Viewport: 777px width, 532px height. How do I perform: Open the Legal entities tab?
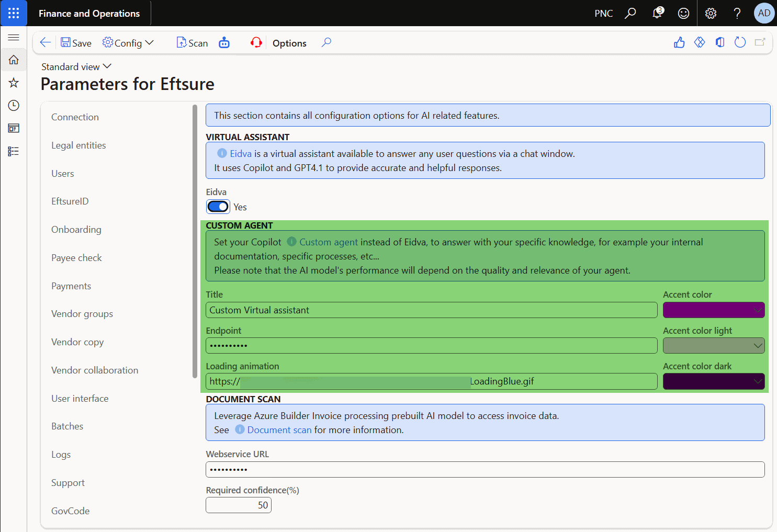tap(78, 145)
